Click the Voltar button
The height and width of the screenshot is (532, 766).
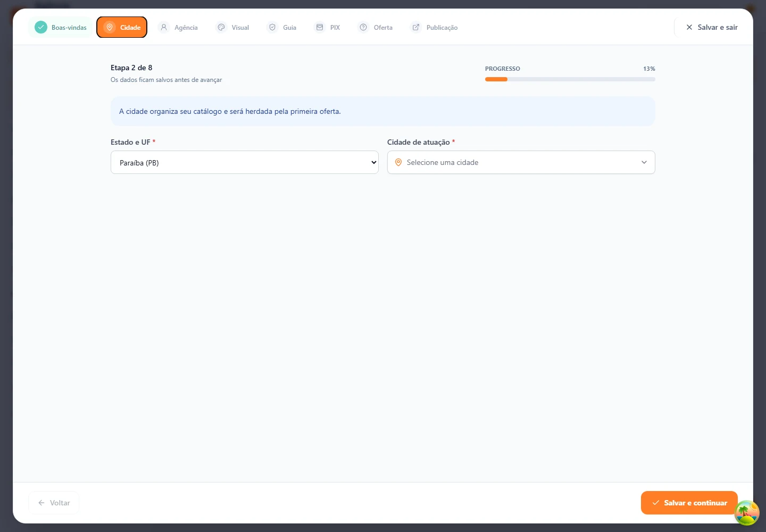coord(54,503)
